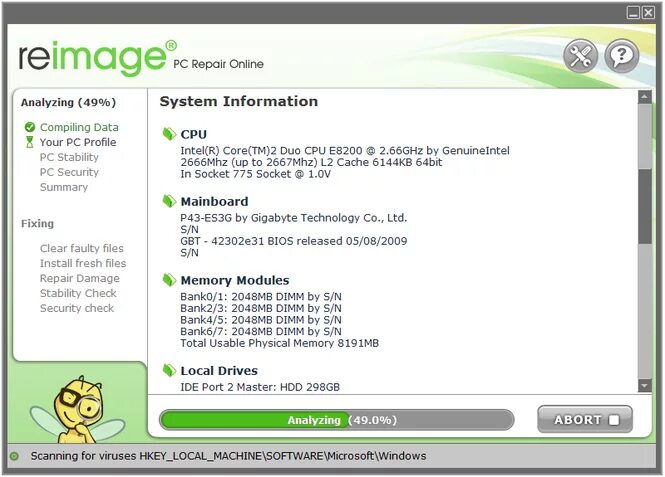Click the green tag icon beside Local Drives

point(169,370)
